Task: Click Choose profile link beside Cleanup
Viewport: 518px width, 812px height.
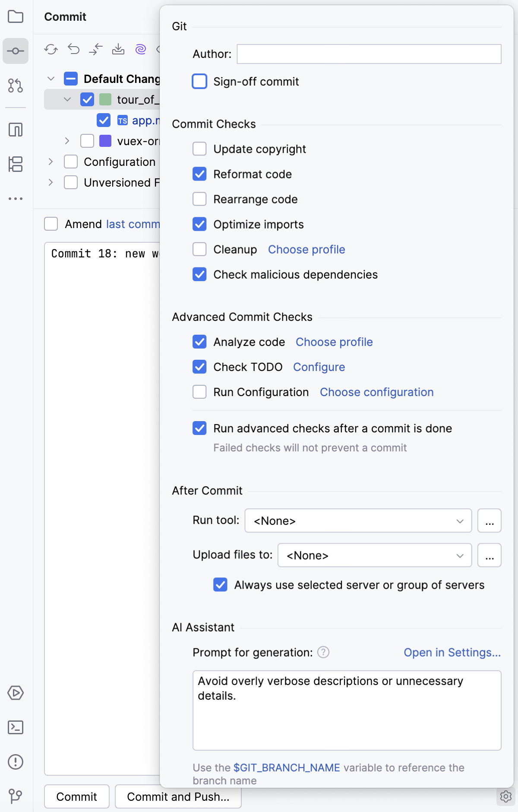Action: (x=306, y=250)
